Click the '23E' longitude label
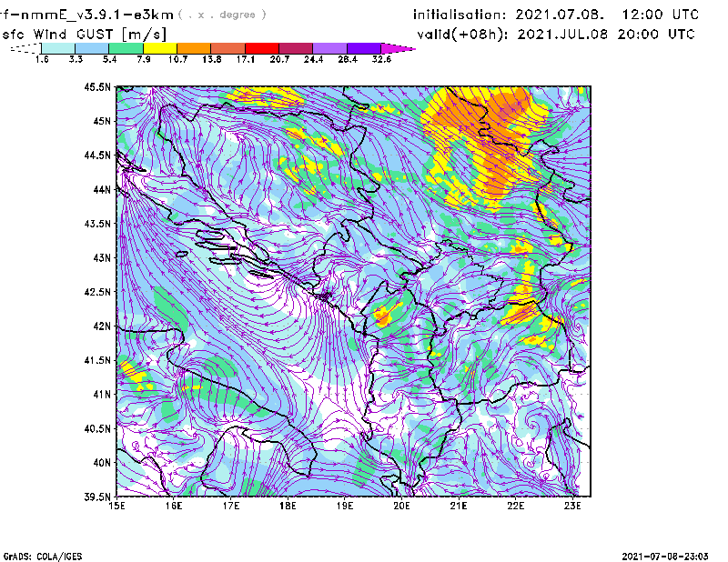 572,506
